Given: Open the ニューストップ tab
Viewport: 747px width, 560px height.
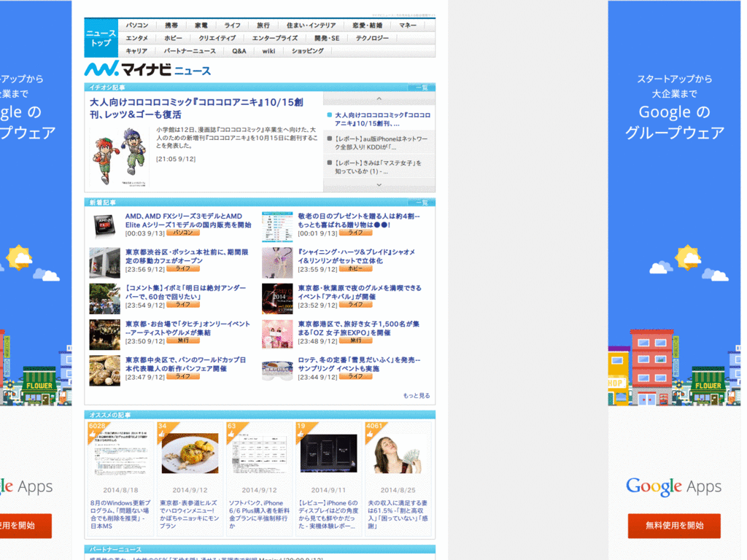Looking at the screenshot, I should pos(101,38).
